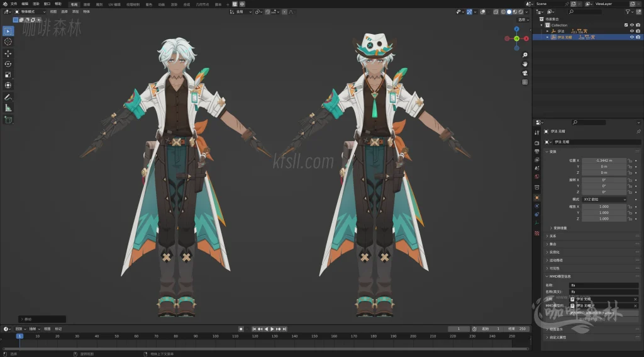Image resolution: width=644 pixels, height=357 pixels.
Task: Open the Physics properties tab
Action: click(537, 206)
